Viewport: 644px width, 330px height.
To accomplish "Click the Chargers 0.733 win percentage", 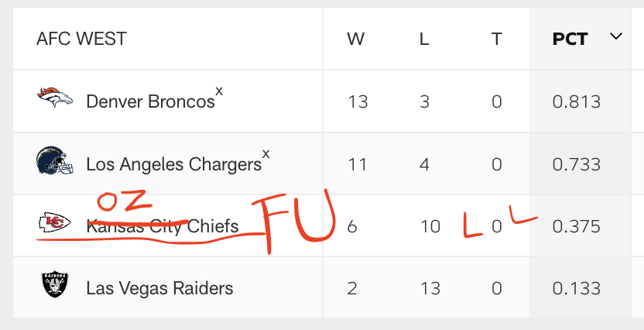I will coord(577,164).
